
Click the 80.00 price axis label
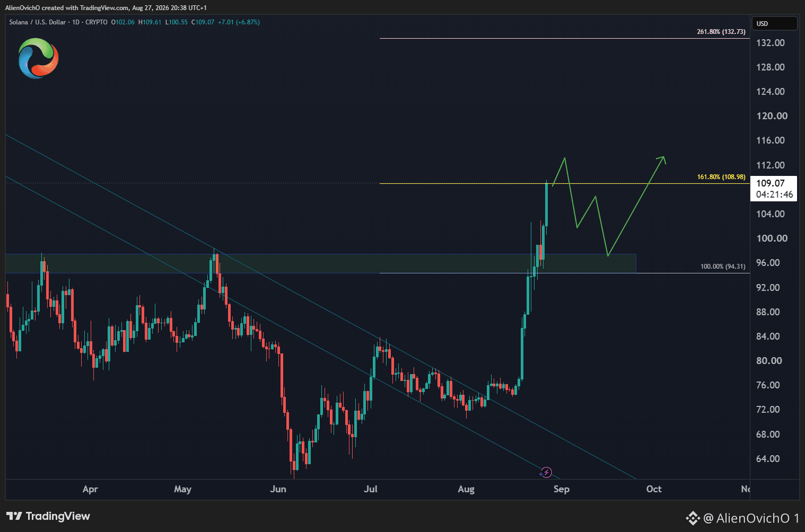769,361
